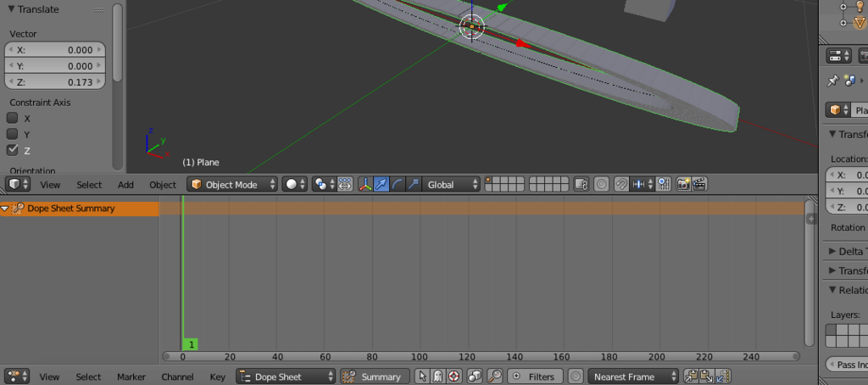868x385 pixels.
Task: Toggle the group filter cubes icon
Action: (x=475, y=377)
